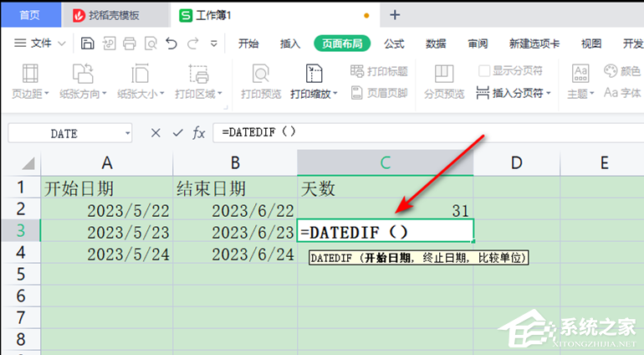Switch to the 审阅 ribbon tab

click(x=478, y=44)
